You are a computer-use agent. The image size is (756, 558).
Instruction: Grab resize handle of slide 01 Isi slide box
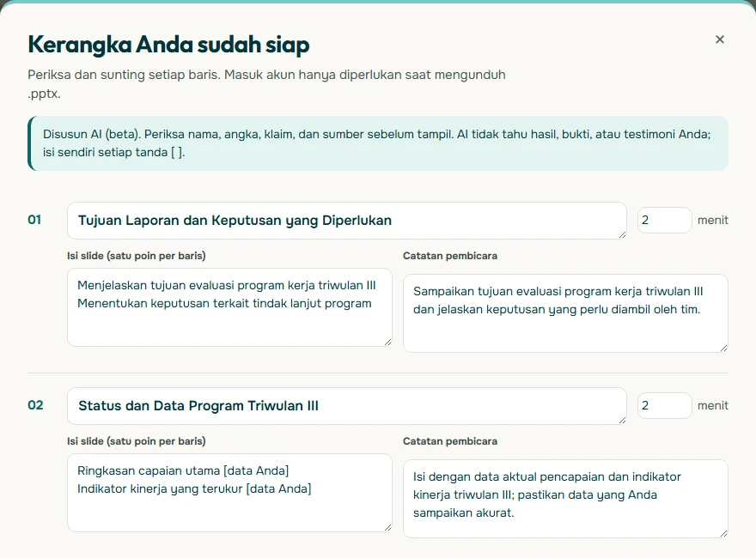(387, 343)
